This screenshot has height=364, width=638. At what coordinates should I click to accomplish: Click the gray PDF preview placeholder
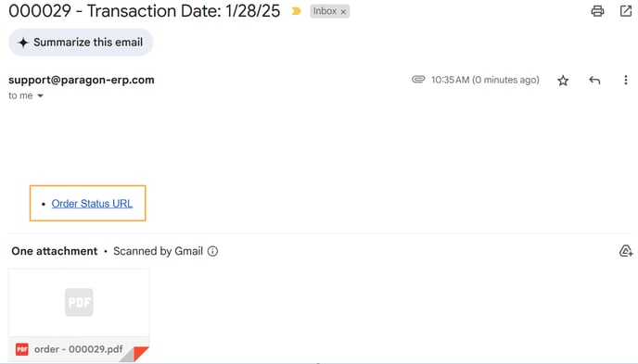(x=79, y=302)
